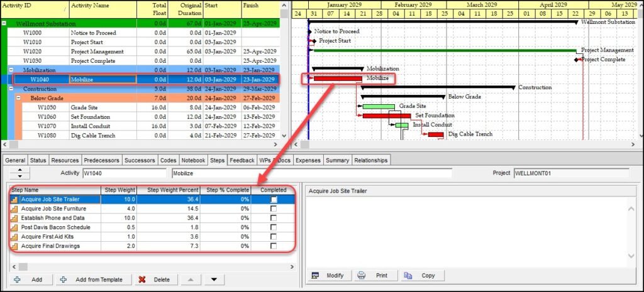The image size is (644, 292).
Task: Open the Codes tab
Action: point(169,160)
